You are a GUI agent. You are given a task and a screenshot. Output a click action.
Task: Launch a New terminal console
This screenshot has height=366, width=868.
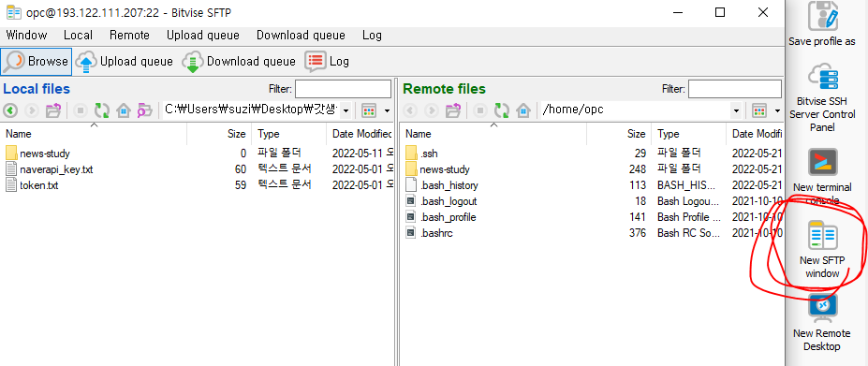[822, 176]
